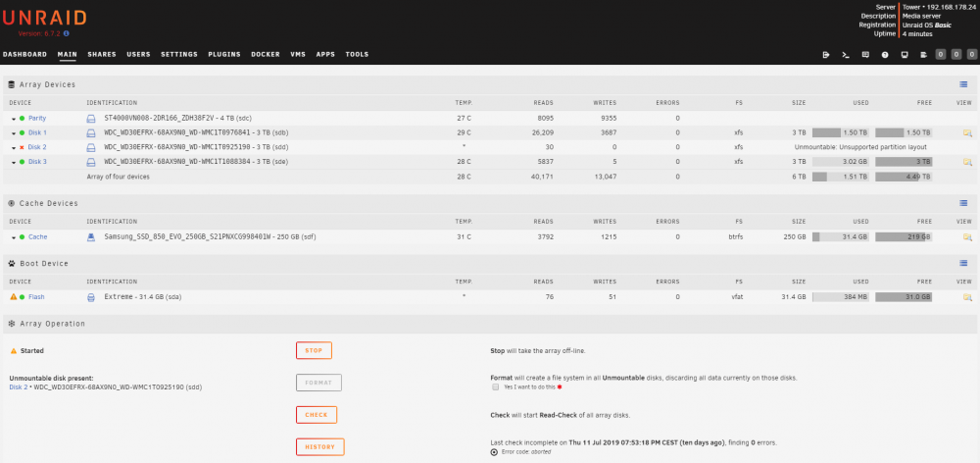Open the VMs menu
980x463 pixels.
tap(298, 54)
